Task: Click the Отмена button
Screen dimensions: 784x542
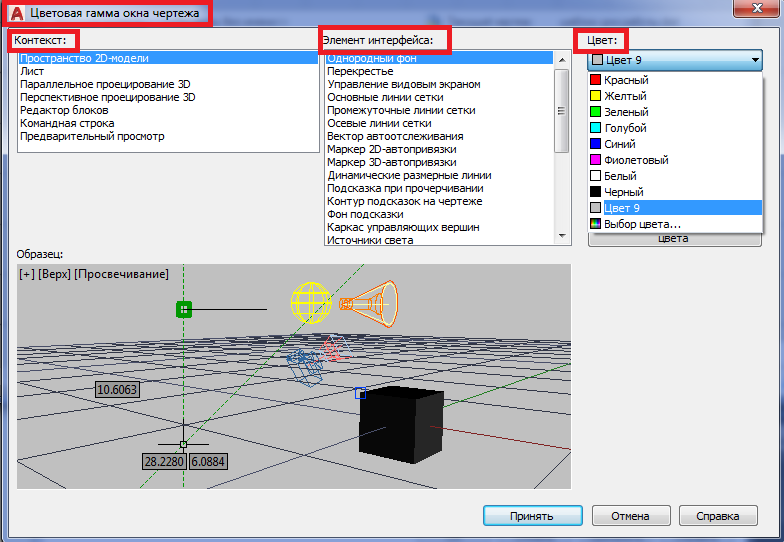Action: [x=630, y=516]
